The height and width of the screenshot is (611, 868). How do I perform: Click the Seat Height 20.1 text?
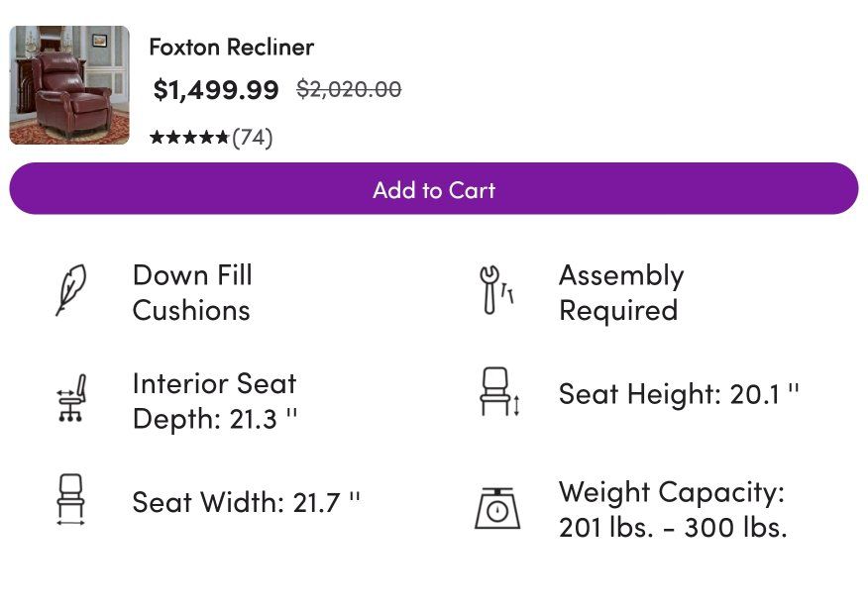[679, 394]
